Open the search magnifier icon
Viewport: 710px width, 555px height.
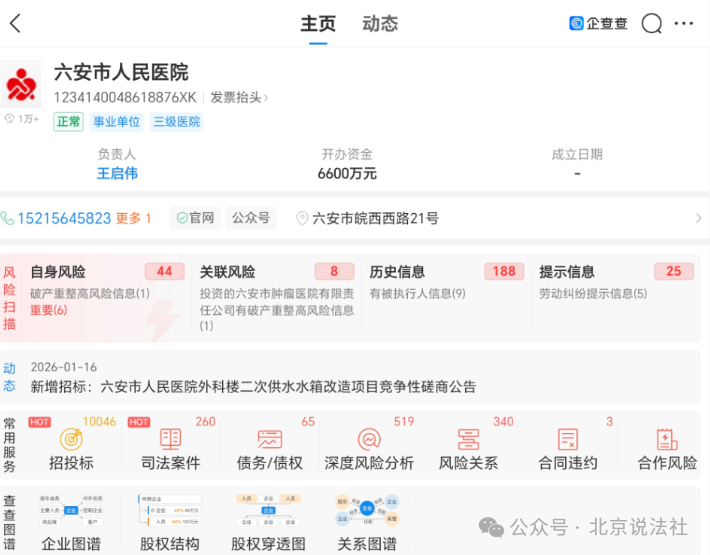[x=652, y=24]
